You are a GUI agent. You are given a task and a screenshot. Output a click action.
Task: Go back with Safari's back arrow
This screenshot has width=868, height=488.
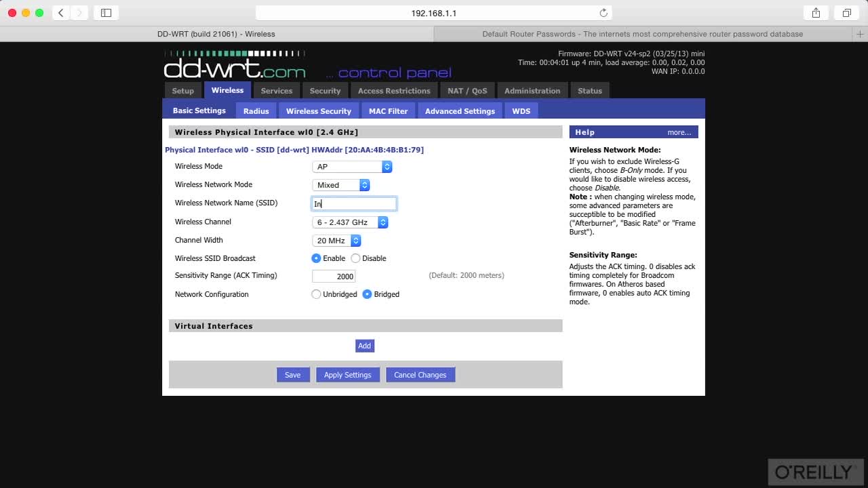click(61, 13)
